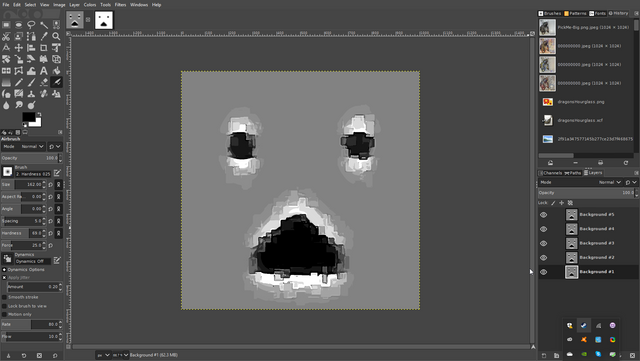Select the Move tool
This screenshot has width=640, height=361.
(x=18, y=48)
